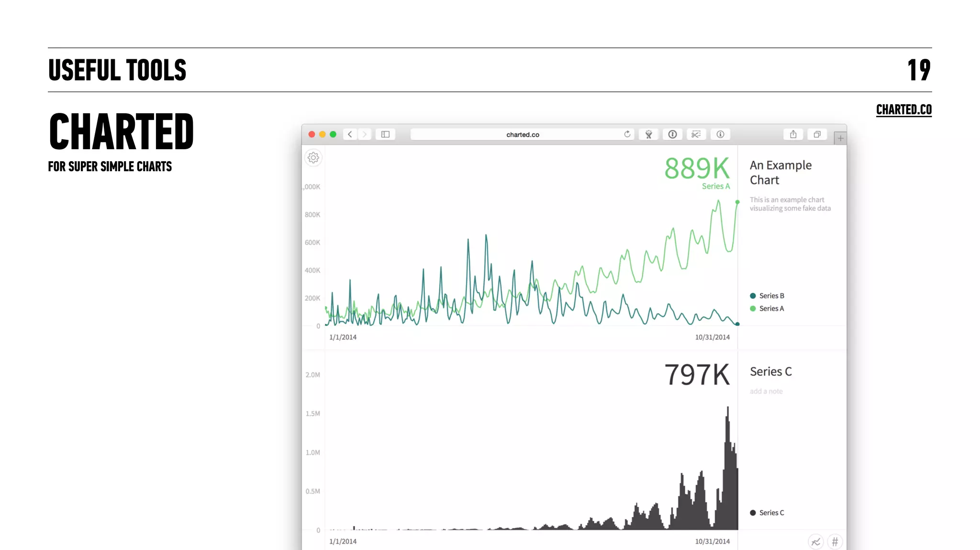Click add a note under Series C
This screenshot has height=550, width=980.
point(766,391)
